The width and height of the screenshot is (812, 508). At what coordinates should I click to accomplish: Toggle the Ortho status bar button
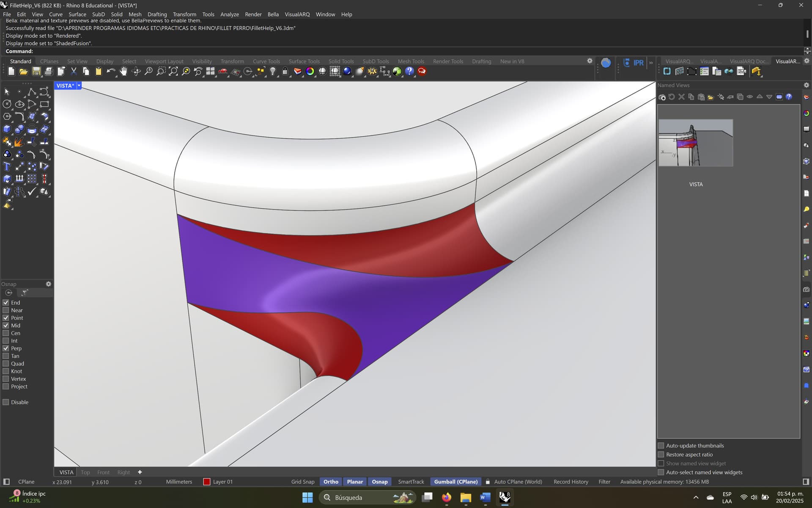[x=331, y=482]
